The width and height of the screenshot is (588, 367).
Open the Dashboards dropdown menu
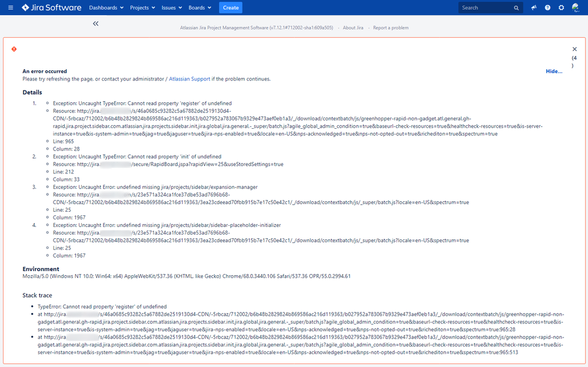[x=106, y=8]
